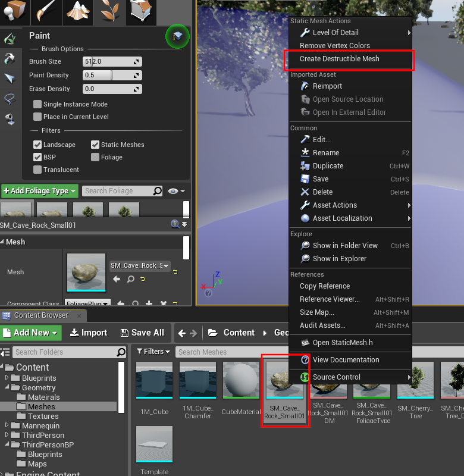This screenshot has height=476, width=464.
Task: Click Content path folder icon
Action: coord(213,333)
